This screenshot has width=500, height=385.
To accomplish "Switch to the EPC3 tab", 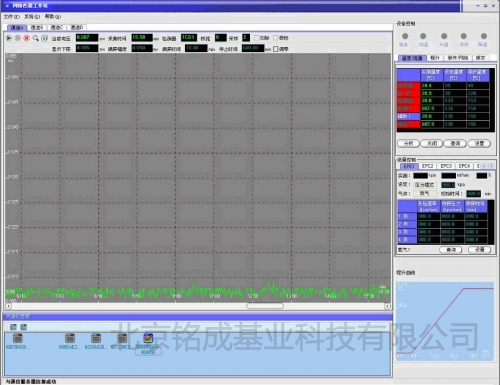I will (446, 166).
